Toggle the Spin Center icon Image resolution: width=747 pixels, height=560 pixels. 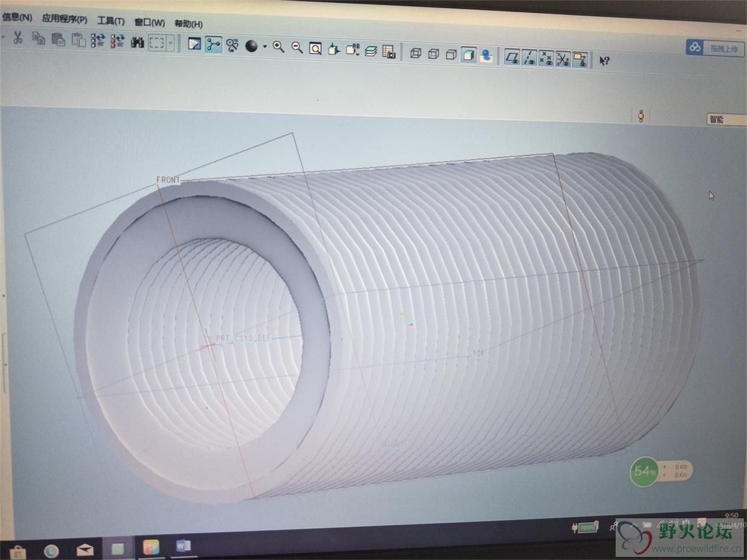tap(214, 45)
